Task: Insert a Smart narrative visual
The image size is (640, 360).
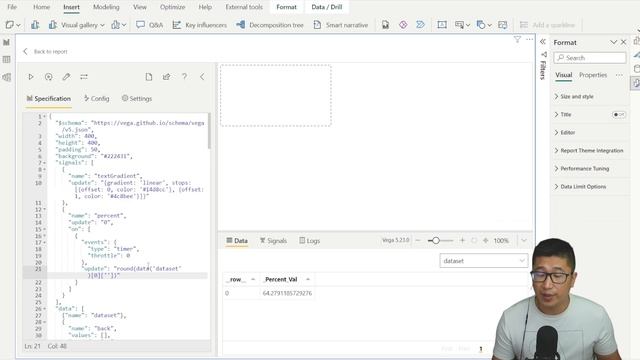Action: pyautogui.click(x=341, y=25)
